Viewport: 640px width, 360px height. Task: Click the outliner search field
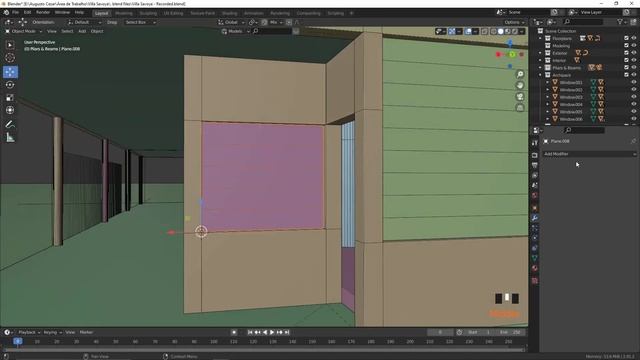[584, 22]
